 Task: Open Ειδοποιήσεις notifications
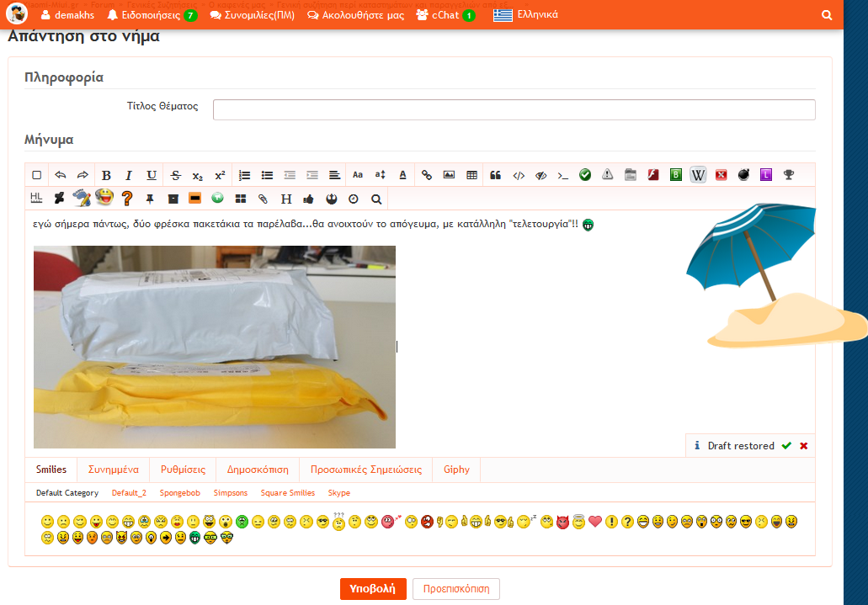click(152, 15)
